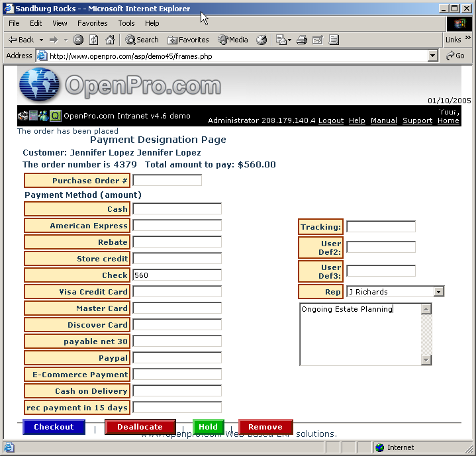Image resolution: width=476 pixels, height=456 pixels.
Task: Expand the address bar URL dropdown
Action: tap(433, 56)
